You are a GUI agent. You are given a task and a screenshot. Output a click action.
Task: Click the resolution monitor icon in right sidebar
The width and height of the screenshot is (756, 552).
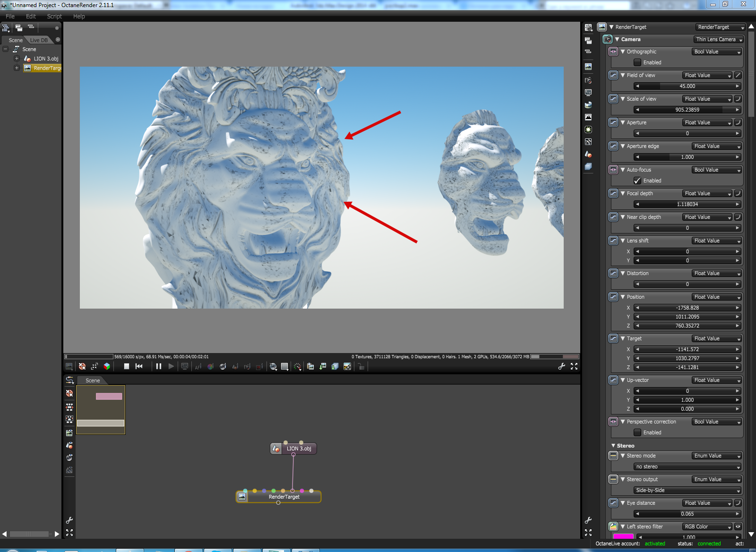tap(588, 93)
